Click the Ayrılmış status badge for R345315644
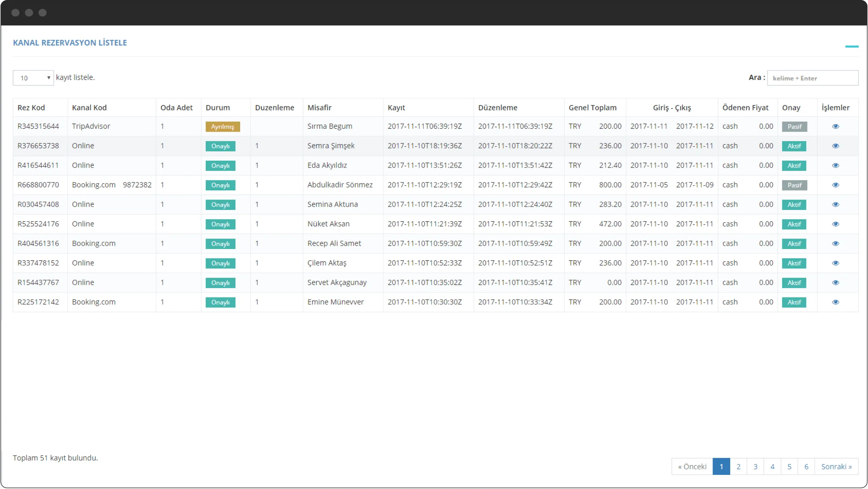868x489 pixels. click(222, 126)
